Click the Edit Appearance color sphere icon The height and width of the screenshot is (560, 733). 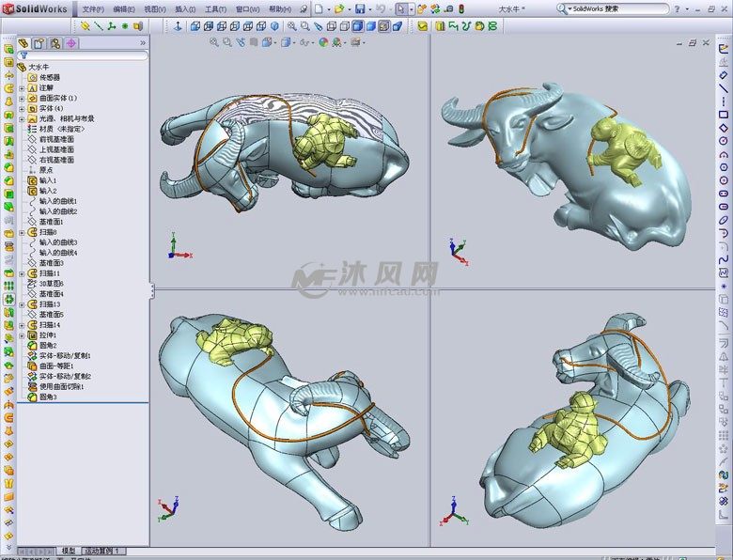[323, 42]
